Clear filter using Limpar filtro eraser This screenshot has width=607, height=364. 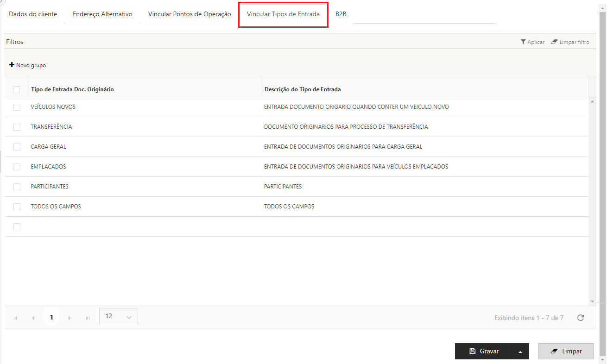point(570,42)
